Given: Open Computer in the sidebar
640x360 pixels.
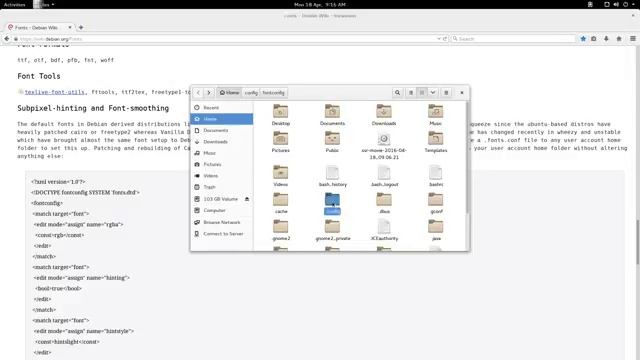Looking at the screenshot, I should tap(222, 210).
